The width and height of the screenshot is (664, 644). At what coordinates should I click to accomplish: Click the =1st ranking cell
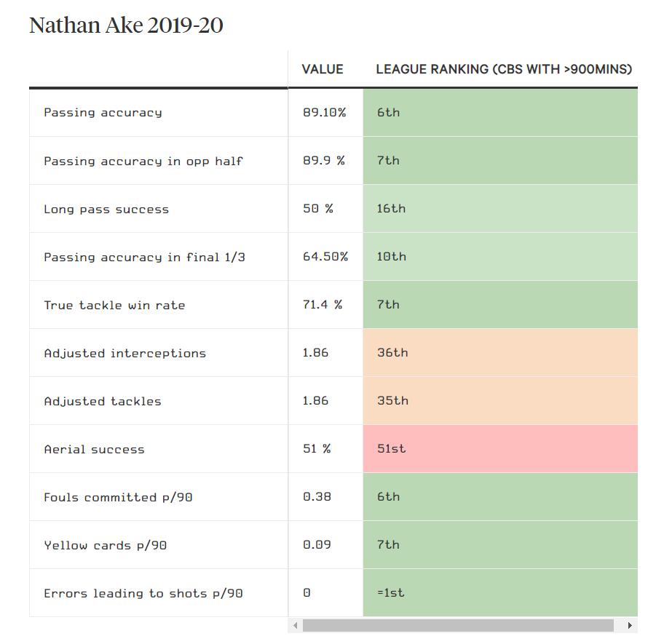coord(500,593)
